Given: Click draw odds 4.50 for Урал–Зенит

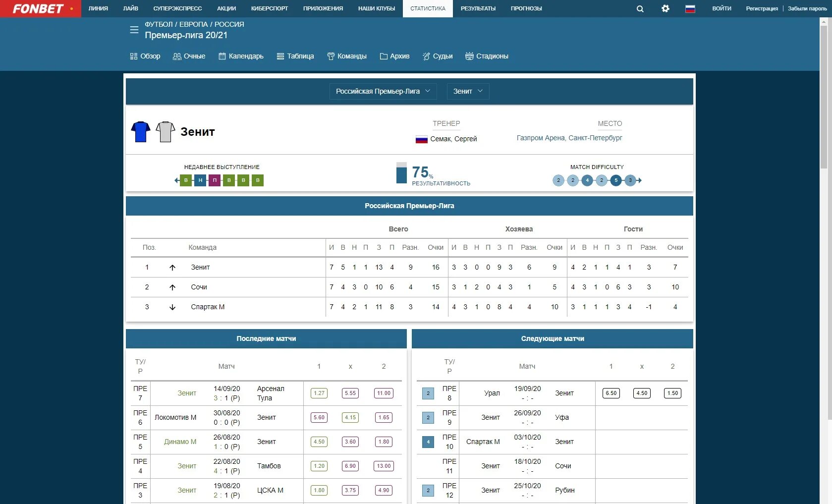Looking at the screenshot, I should coord(642,393).
